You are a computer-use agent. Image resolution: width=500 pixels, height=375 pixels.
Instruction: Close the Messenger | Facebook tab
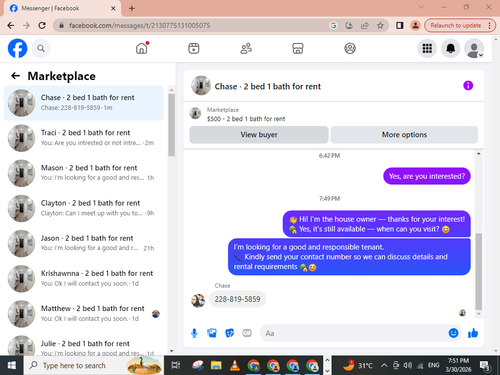pyautogui.click(x=113, y=8)
